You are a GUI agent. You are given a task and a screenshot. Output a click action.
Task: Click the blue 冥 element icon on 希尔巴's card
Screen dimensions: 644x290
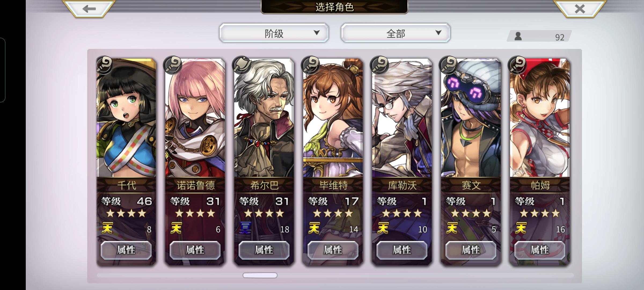coord(245,228)
